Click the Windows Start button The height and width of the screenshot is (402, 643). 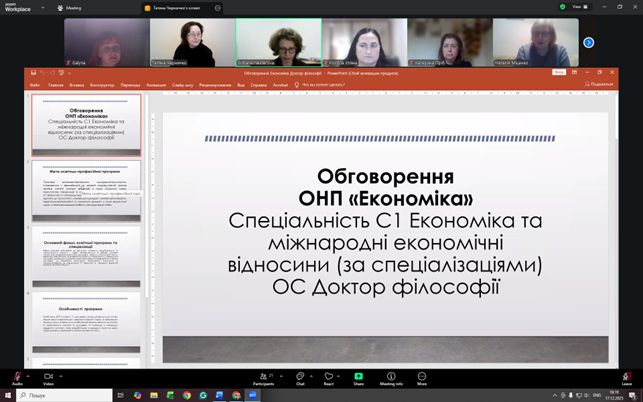tap(8, 395)
